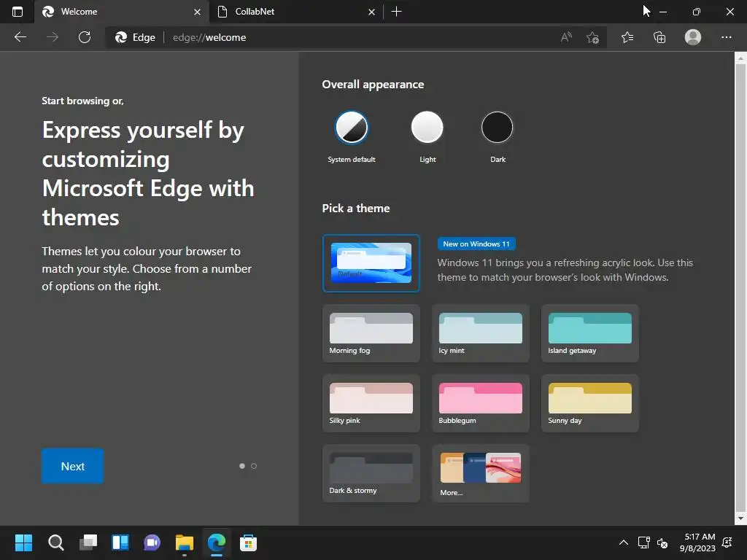Open the Collections icon
The height and width of the screenshot is (560, 747).
659,37
